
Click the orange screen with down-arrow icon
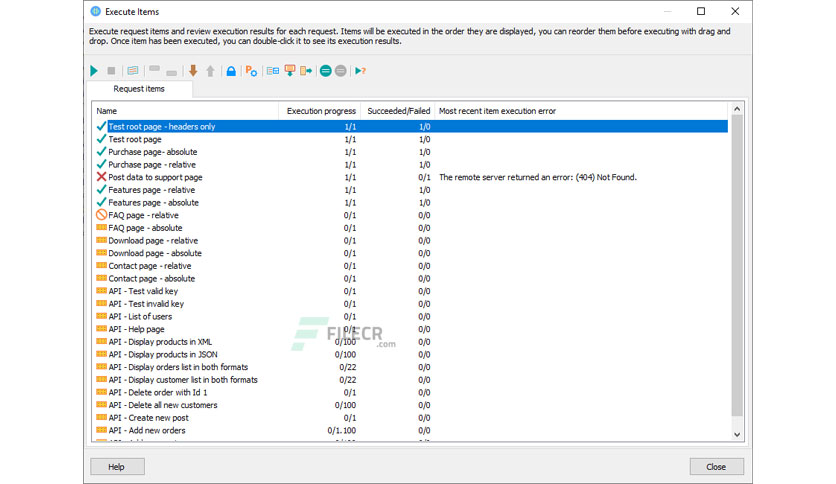click(x=290, y=70)
